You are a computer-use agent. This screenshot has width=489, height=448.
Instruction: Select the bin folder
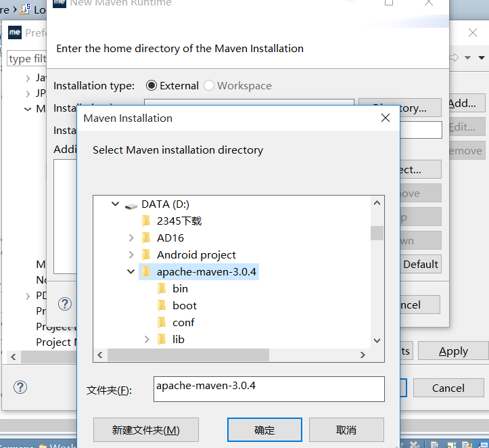181,289
